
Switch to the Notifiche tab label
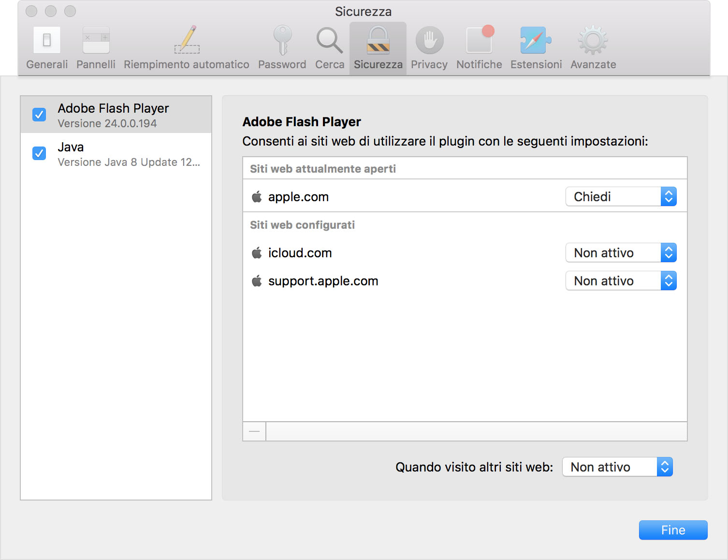(479, 64)
